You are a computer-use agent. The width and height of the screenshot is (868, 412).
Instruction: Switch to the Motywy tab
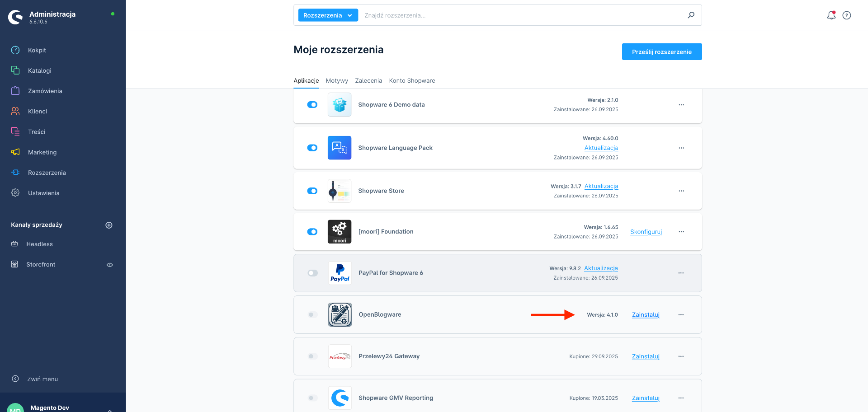(x=337, y=81)
